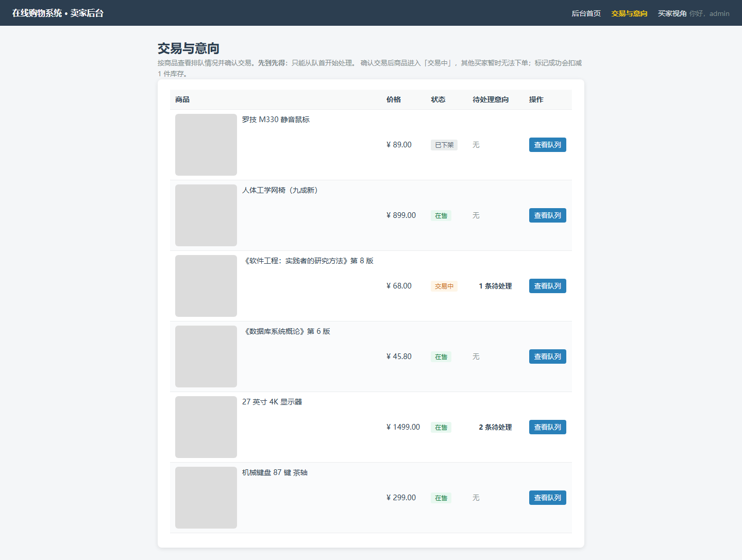Click the 你好，admin greeting
Image resolution: width=742 pixels, height=560 pixels.
(710, 13)
